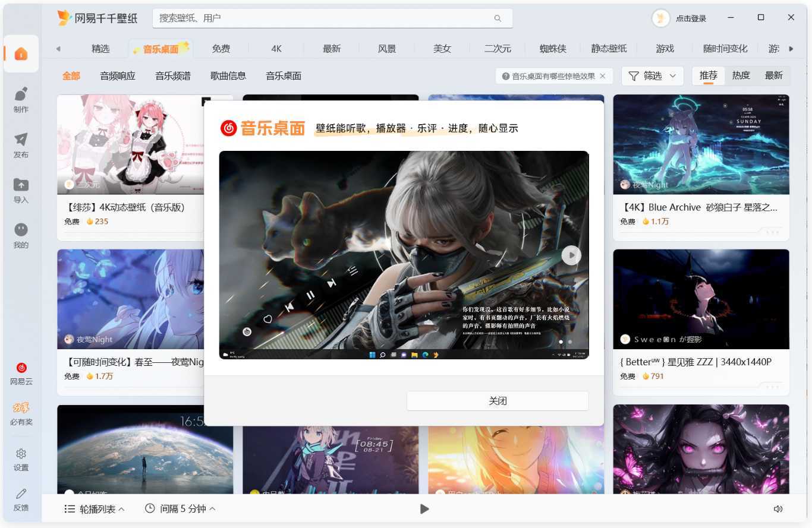812x528 pixels.
Task: Click the funnel icon of 筛选
Action: pyautogui.click(x=634, y=76)
